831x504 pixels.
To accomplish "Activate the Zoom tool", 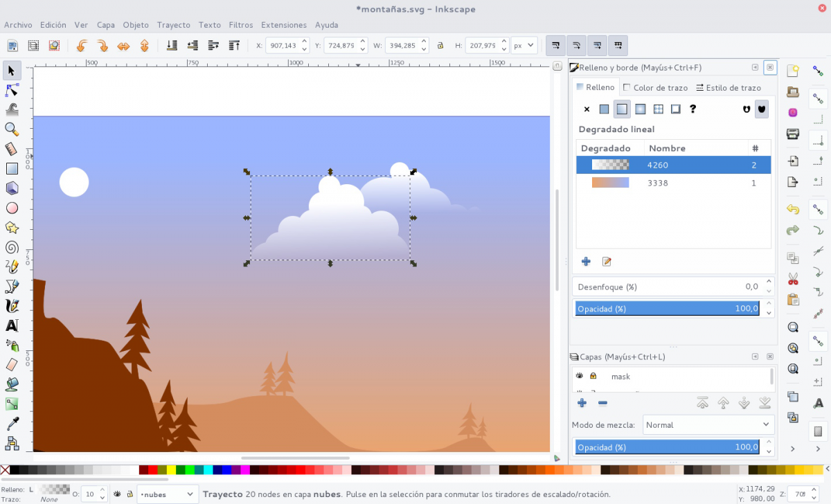I will point(12,129).
